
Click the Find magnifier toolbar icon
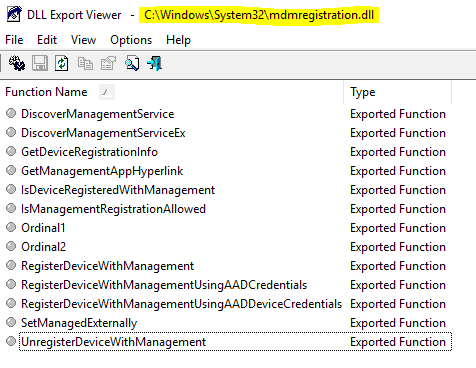pos(132,63)
